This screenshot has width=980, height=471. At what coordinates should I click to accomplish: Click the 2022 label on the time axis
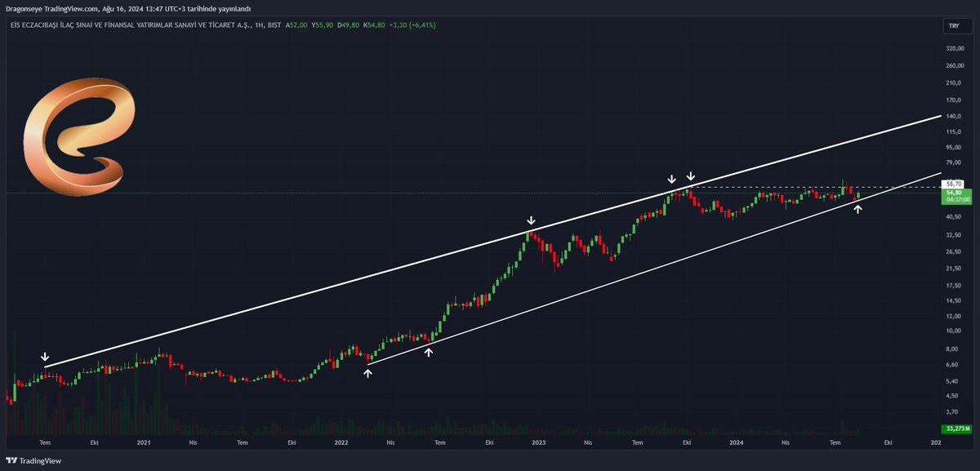tap(341, 442)
